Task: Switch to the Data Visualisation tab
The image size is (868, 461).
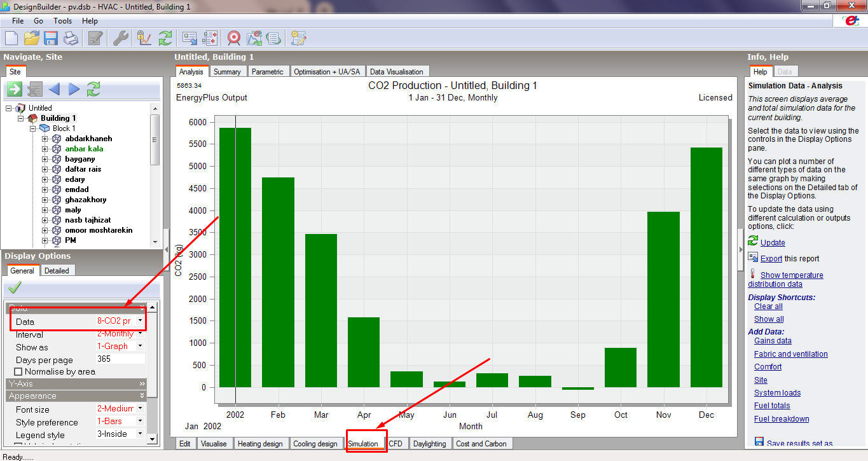Action: click(x=397, y=72)
